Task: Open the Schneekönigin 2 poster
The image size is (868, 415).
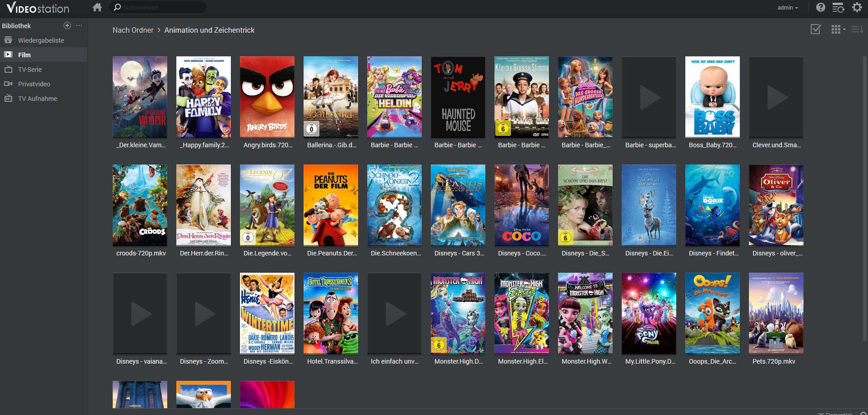Action: (394, 205)
